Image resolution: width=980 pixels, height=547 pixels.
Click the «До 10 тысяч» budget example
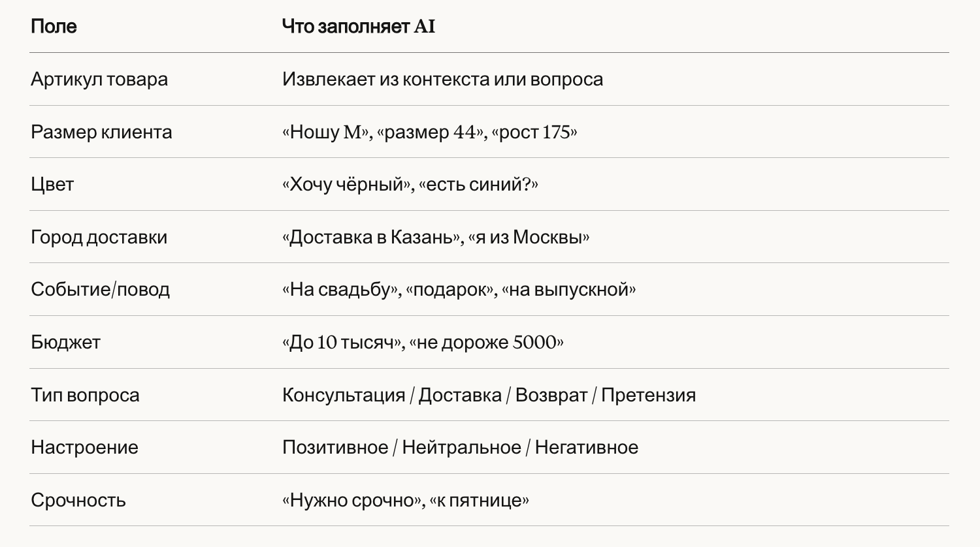point(344,343)
